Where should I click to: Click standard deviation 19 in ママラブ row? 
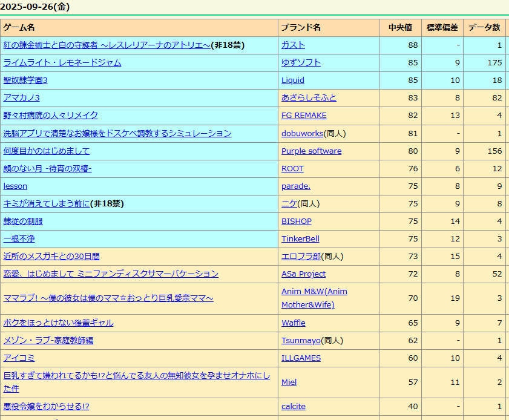[455, 298]
